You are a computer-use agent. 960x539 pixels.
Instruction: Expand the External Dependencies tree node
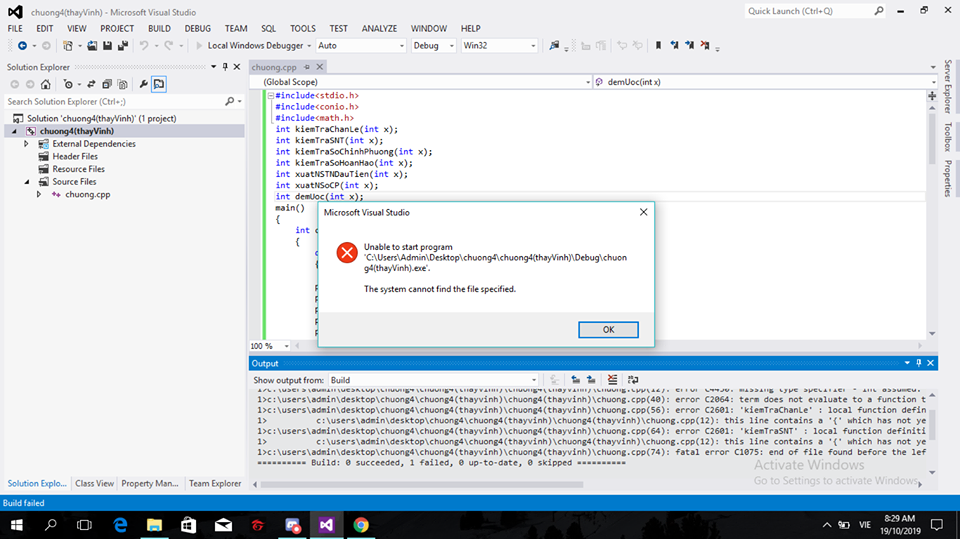coord(27,144)
